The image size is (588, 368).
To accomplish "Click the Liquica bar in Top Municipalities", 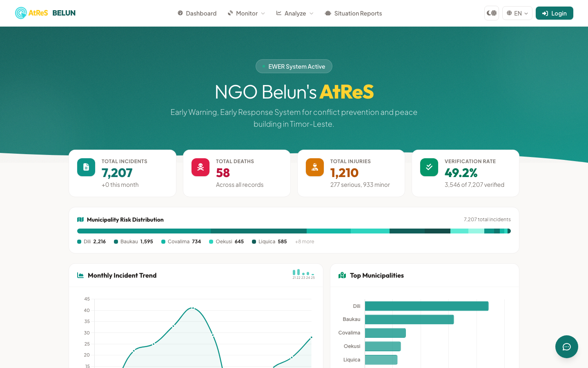I will point(381,360).
